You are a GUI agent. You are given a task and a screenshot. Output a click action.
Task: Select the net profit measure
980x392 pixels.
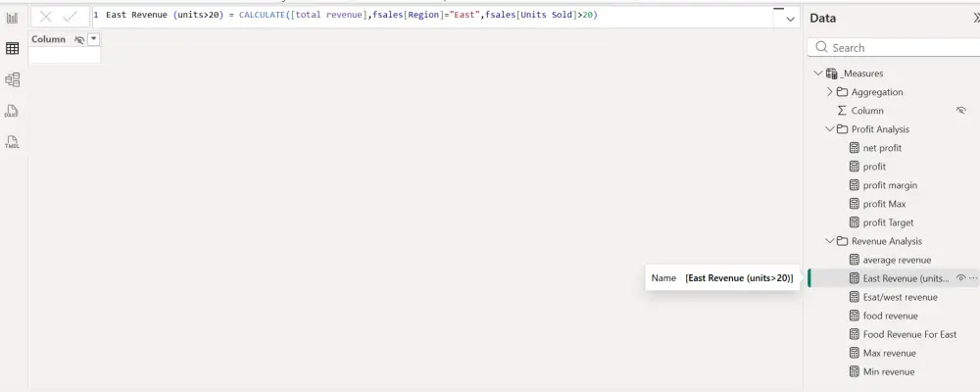click(883, 148)
